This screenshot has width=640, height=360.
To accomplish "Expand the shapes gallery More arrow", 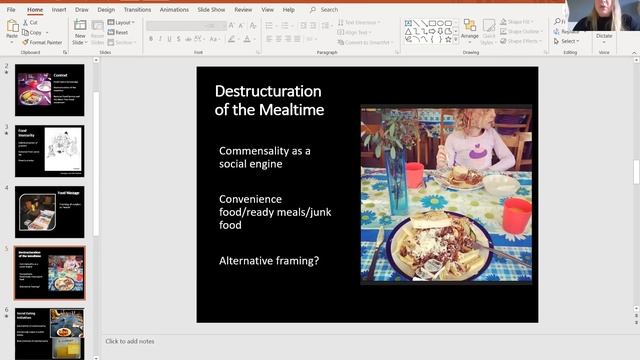I will pos(456,40).
